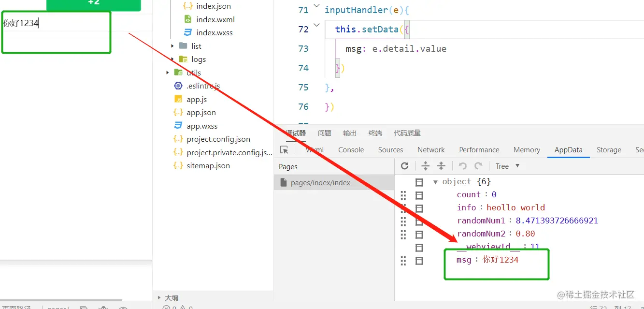Fold code at line 71 chevron
This screenshot has width=644, height=309.
[x=316, y=6]
